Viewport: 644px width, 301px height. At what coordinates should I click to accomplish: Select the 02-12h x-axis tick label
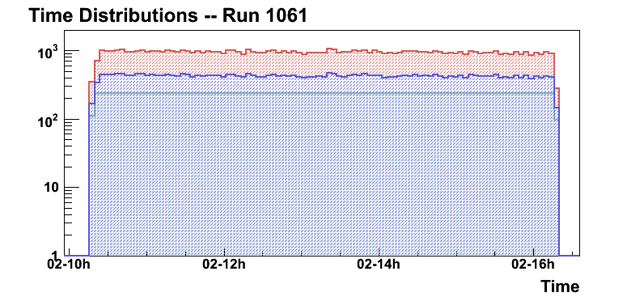coord(224,265)
